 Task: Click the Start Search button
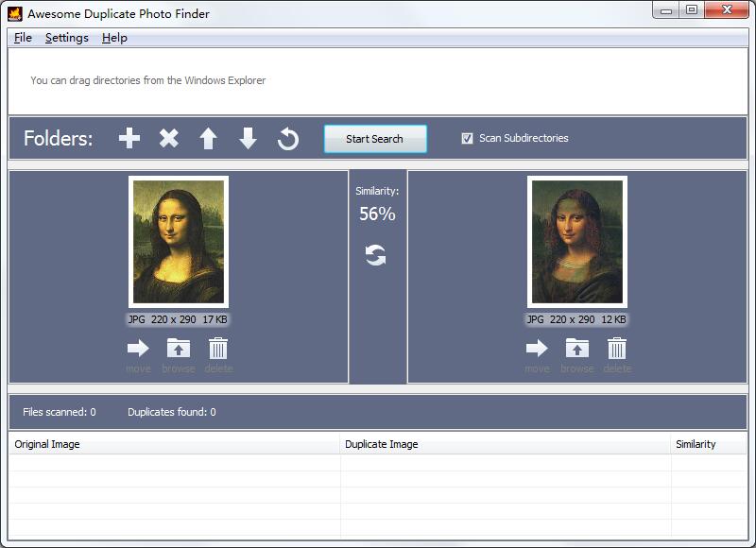(x=375, y=139)
